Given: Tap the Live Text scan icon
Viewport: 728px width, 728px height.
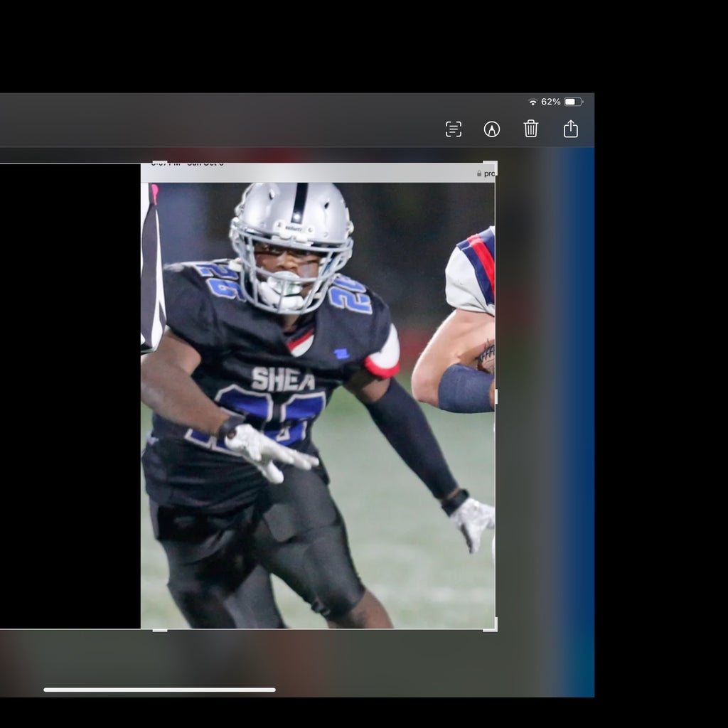Looking at the screenshot, I should [453, 129].
